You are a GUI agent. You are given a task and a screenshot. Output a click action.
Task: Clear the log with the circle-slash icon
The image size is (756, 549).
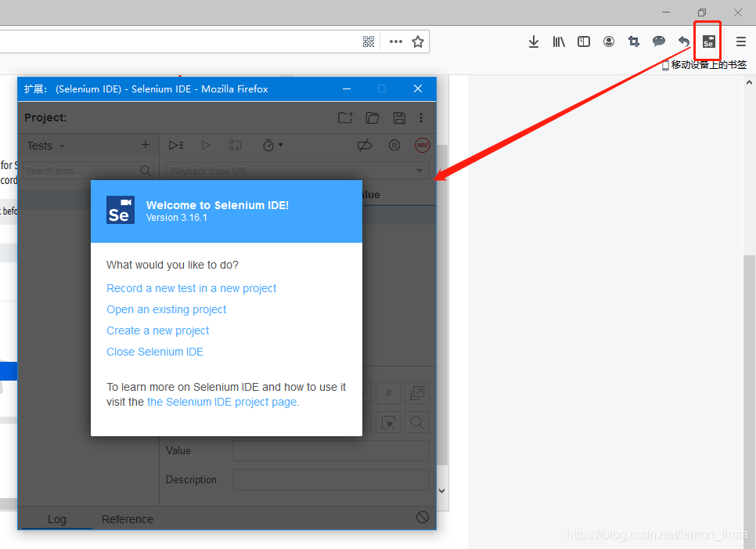click(x=423, y=518)
